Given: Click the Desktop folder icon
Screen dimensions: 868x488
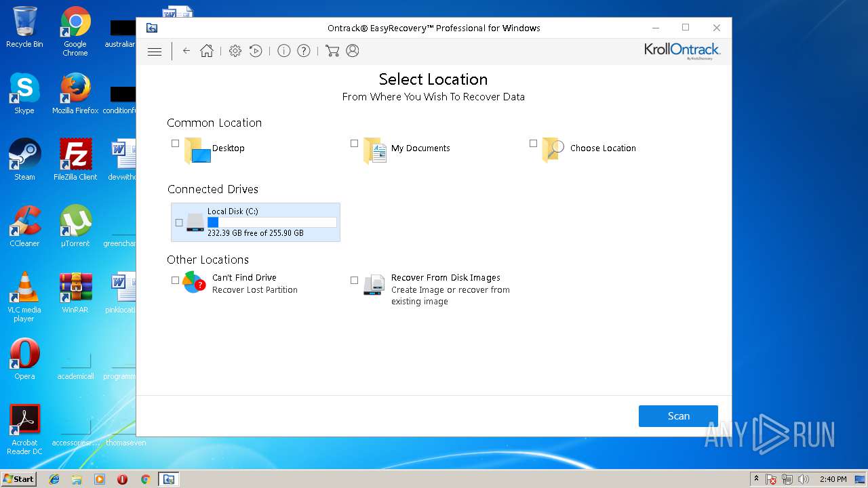Looking at the screenshot, I should (x=197, y=150).
